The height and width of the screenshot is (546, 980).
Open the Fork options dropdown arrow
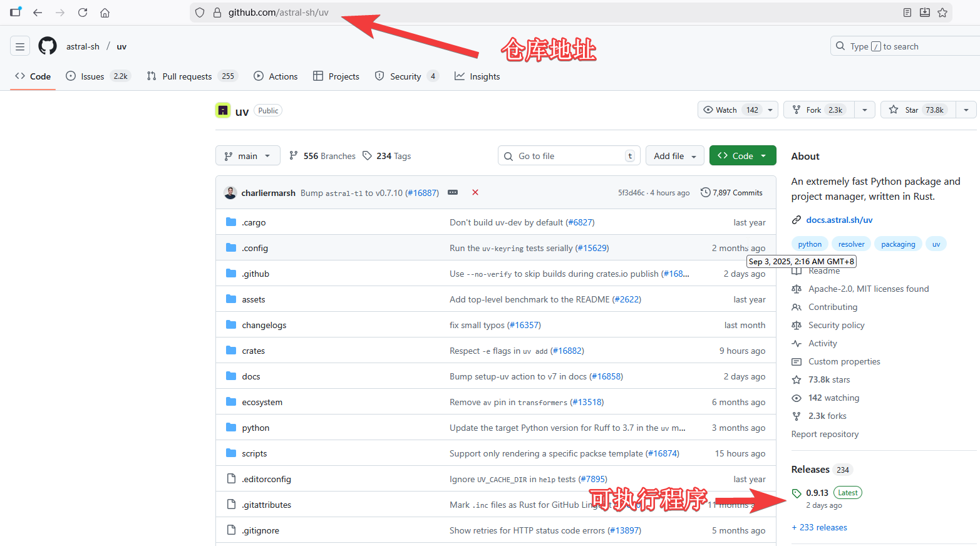point(865,110)
